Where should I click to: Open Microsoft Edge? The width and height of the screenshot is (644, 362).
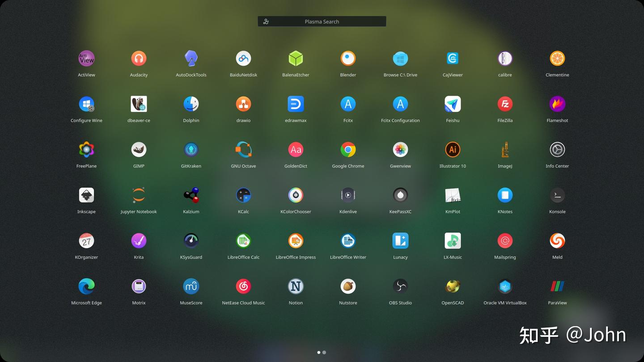click(86, 286)
